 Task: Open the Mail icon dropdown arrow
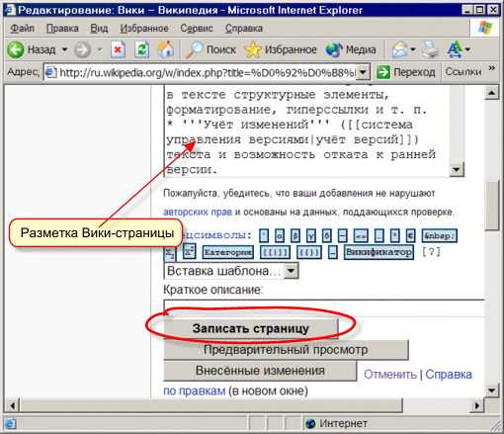tap(413, 49)
